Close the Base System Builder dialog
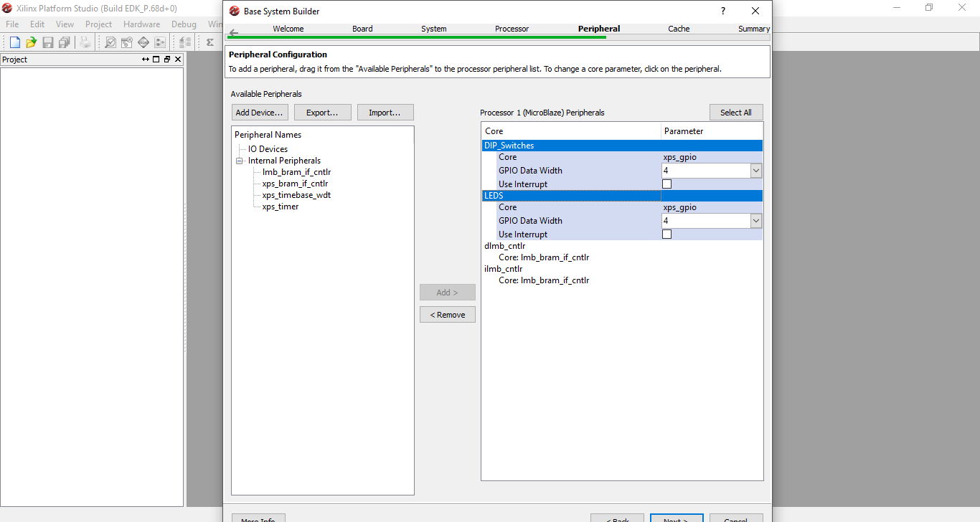 pyautogui.click(x=755, y=11)
